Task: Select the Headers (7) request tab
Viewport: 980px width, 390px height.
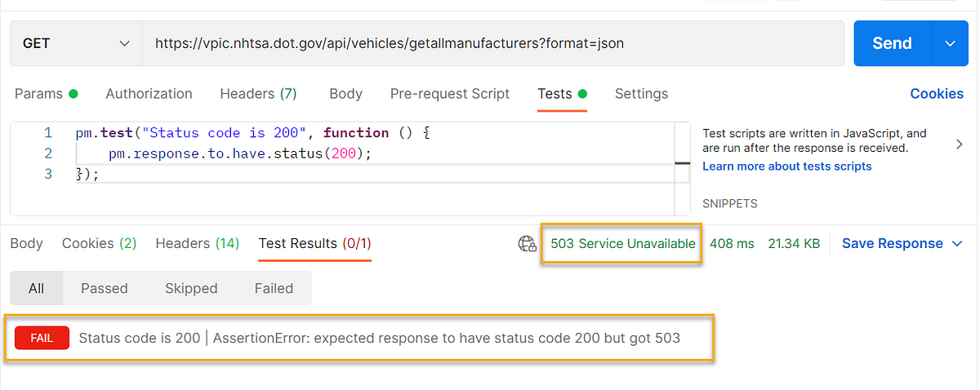Action: [258, 94]
